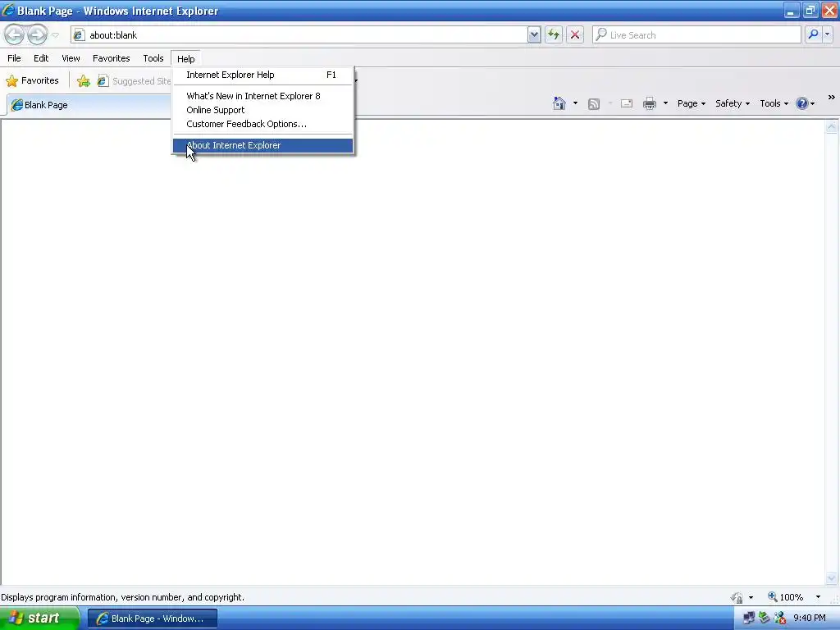Click the blue Help question mark icon

[x=802, y=103]
